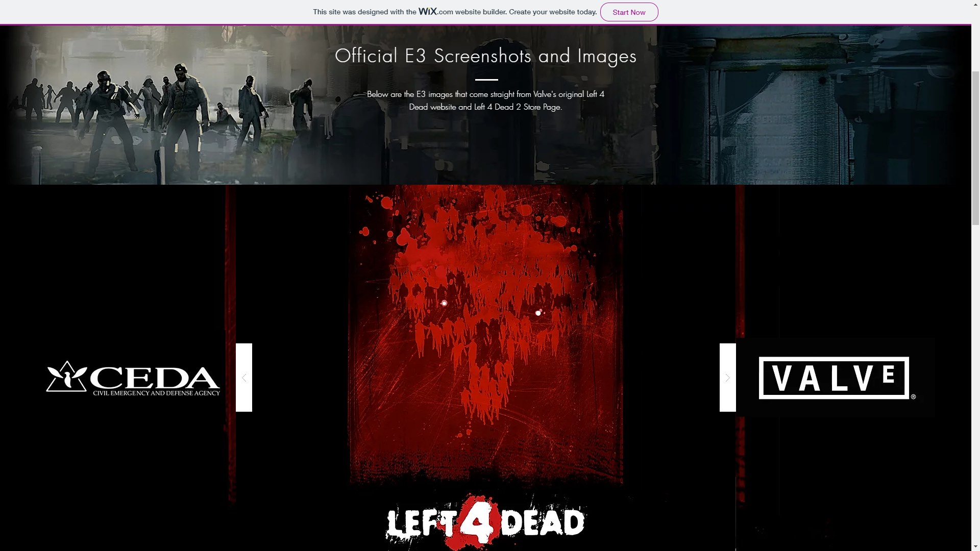Click the Valve logo
This screenshot has width=980, height=551.
[834, 378]
